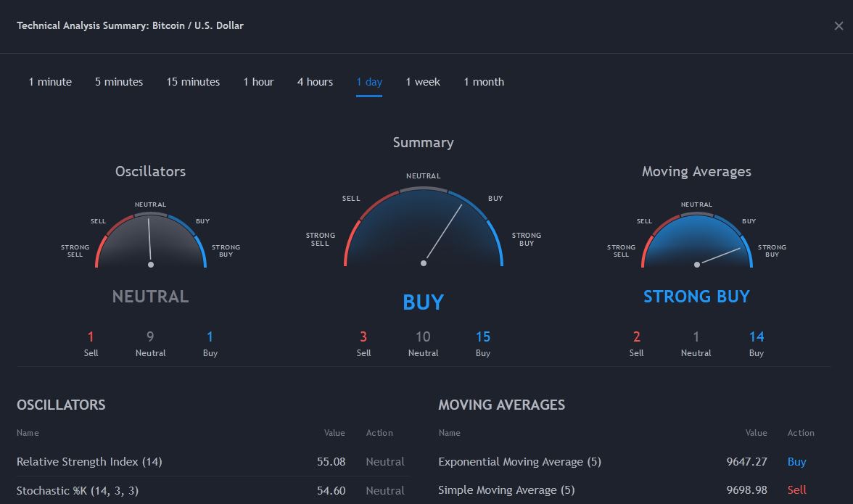The width and height of the screenshot is (853, 504).
Task: Switch to the 1 minute timeframe tab
Action: coord(50,82)
